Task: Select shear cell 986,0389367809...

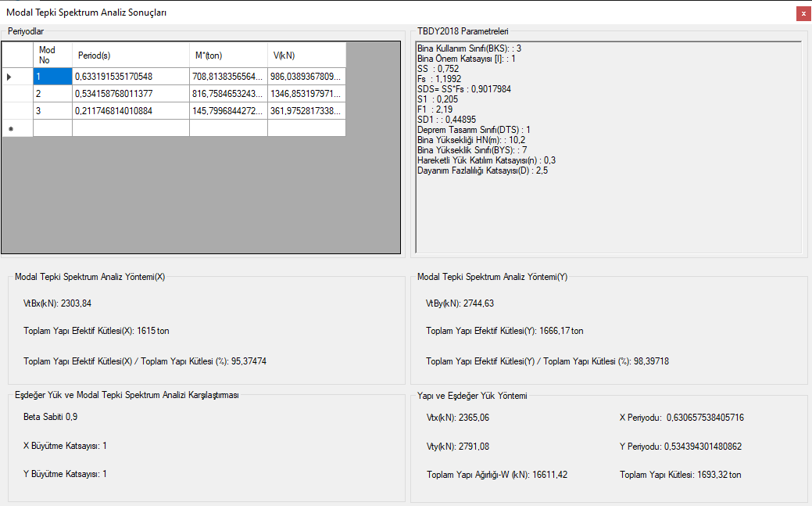Action: pyautogui.click(x=306, y=76)
